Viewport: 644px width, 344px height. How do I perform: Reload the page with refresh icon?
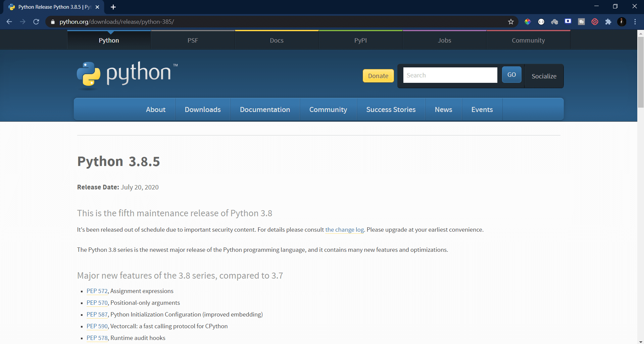click(36, 22)
